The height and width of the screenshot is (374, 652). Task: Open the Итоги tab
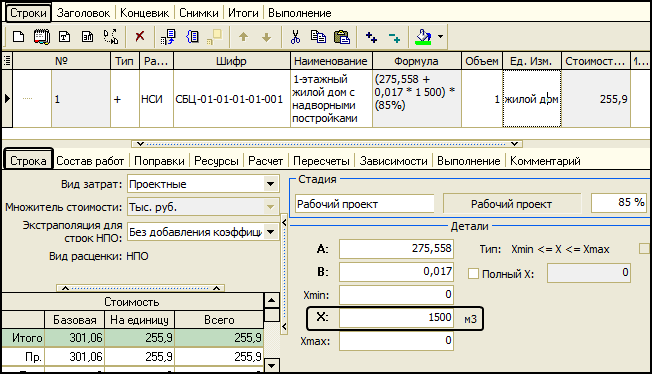click(x=243, y=13)
